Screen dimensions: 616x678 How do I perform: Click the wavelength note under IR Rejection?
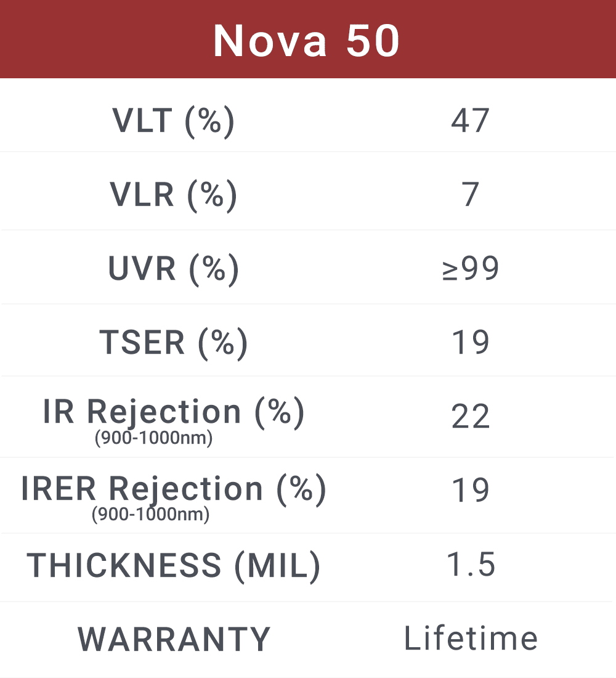click(153, 439)
